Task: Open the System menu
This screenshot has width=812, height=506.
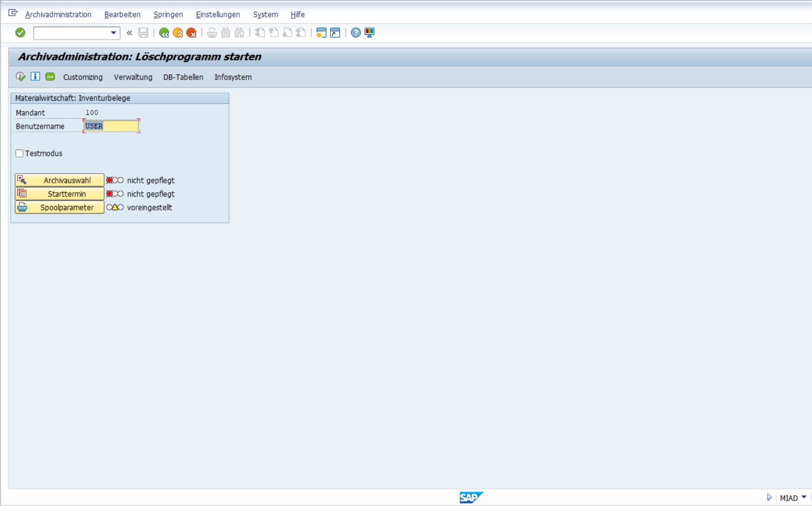Action: [x=266, y=15]
